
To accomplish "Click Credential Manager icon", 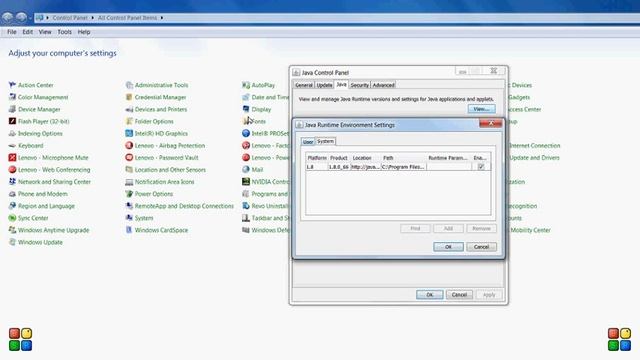I will (x=129, y=97).
